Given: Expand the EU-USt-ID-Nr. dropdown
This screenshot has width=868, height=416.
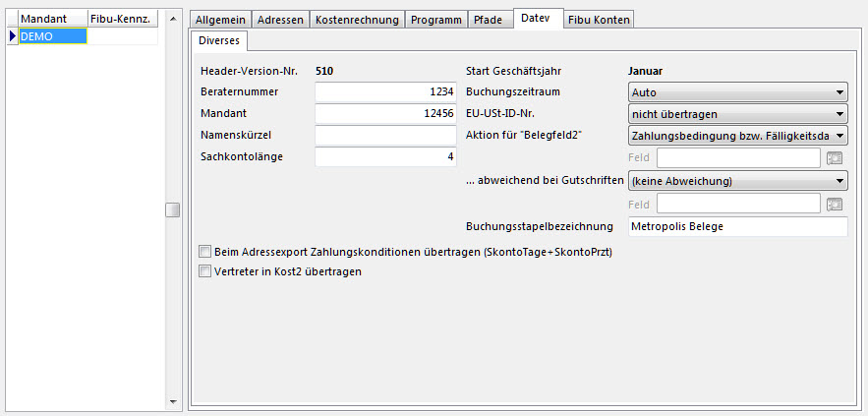Looking at the screenshot, I should tap(737, 113).
